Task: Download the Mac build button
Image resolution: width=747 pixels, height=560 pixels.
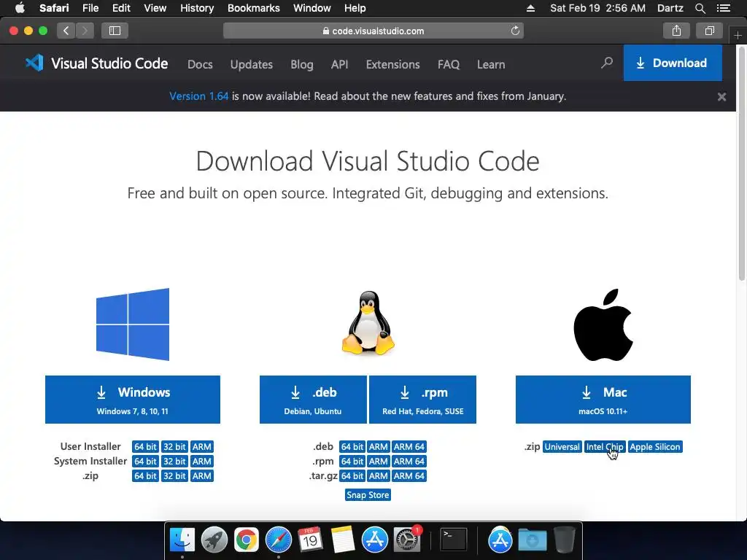Action: [x=603, y=400]
